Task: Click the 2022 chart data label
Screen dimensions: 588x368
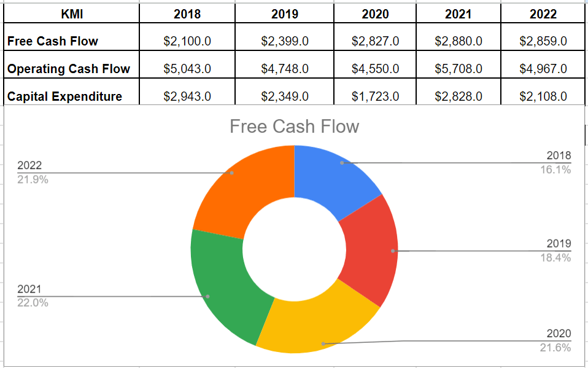Action: click(29, 165)
